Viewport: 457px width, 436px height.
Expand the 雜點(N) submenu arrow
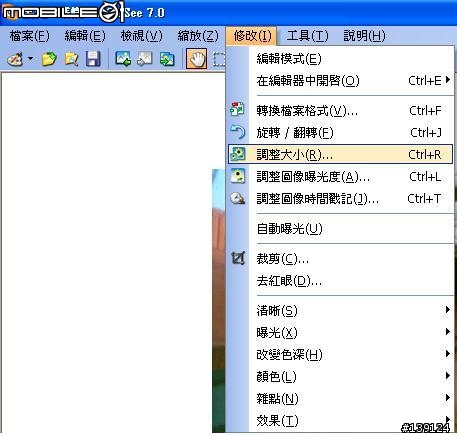tap(448, 397)
